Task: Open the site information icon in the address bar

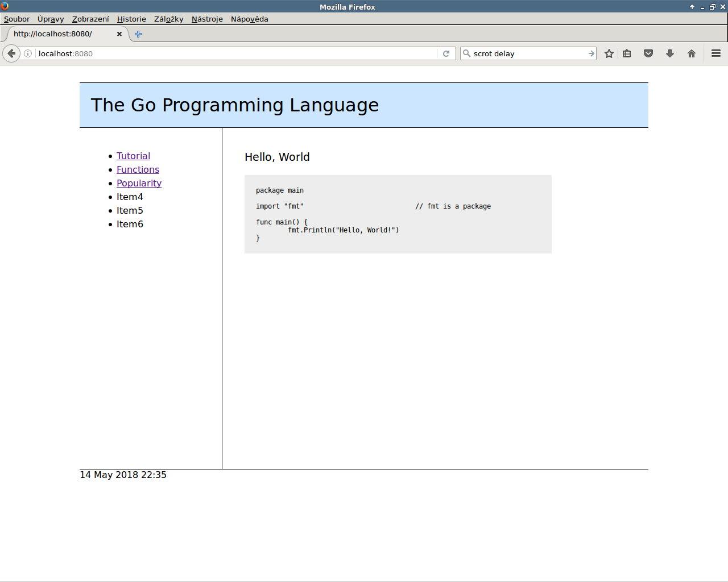Action: [x=28, y=53]
